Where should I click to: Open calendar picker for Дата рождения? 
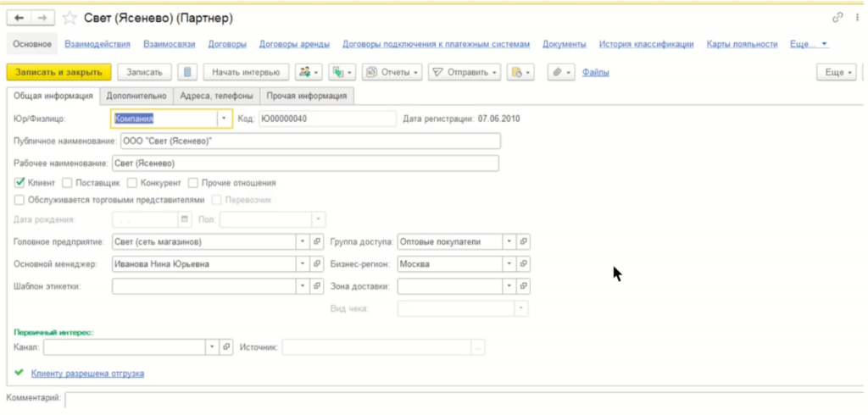coord(185,219)
